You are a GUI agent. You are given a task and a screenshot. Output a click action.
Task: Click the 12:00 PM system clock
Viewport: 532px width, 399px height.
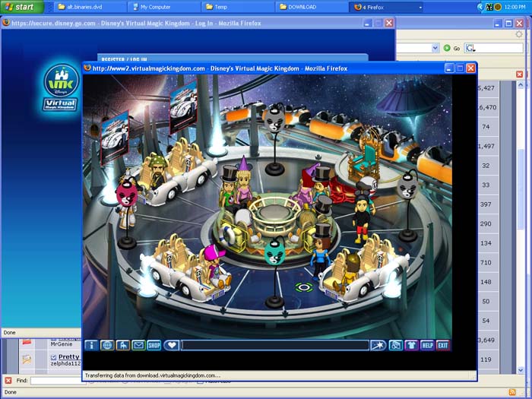tap(515, 7)
